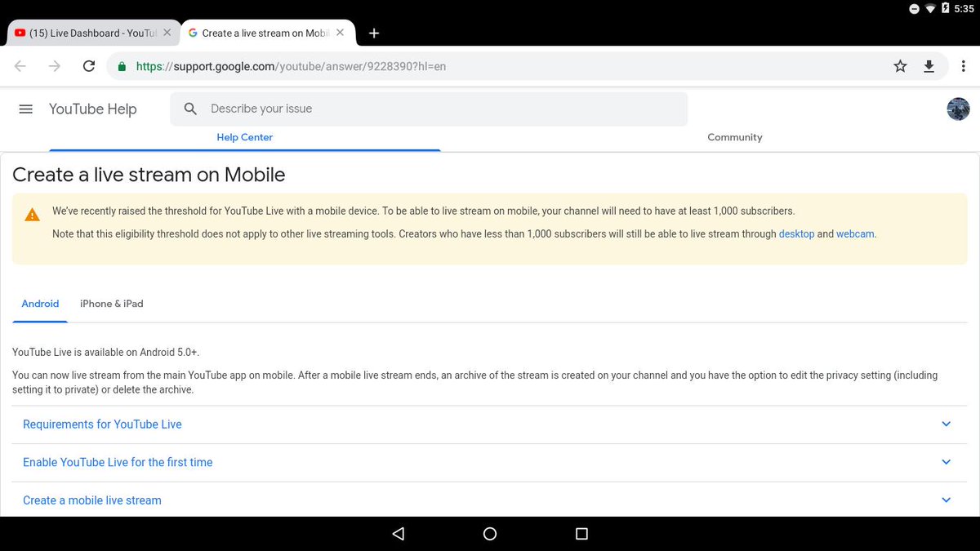Click the Create a live stream on Mobile heading
Image resolution: width=980 pixels, height=551 pixels.
(x=149, y=175)
